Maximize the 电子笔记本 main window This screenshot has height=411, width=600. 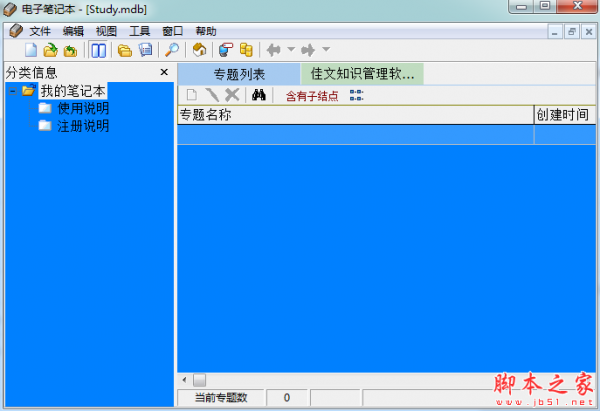[x=545, y=7]
